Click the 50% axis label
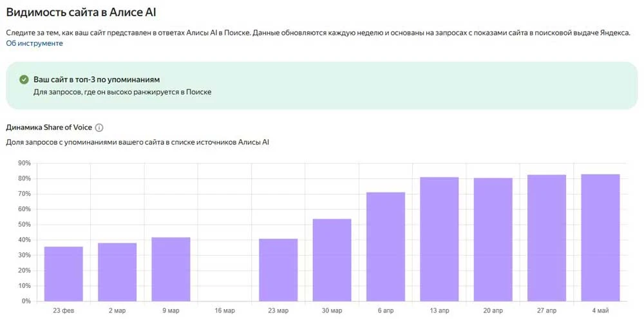Viewport: 644px width, 331px height. (24, 225)
